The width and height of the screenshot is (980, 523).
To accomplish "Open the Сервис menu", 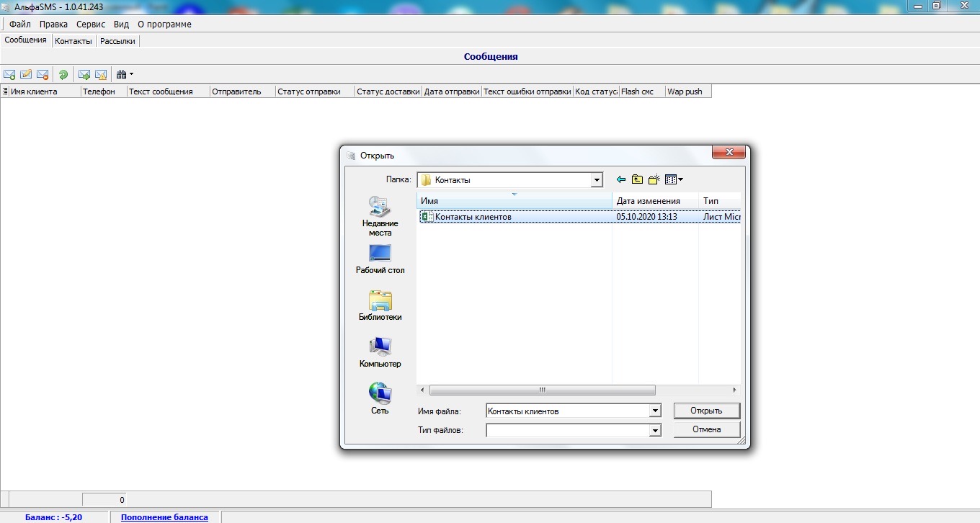I will coord(91,24).
